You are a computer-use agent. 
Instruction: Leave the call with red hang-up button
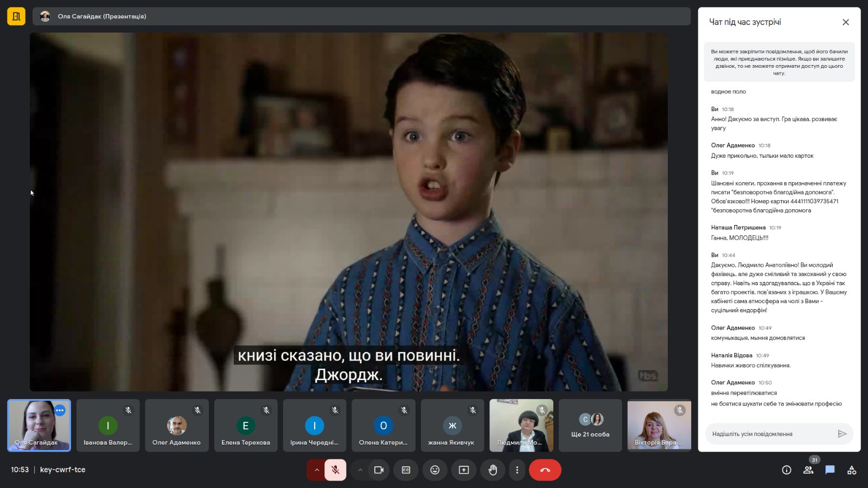pos(545,470)
